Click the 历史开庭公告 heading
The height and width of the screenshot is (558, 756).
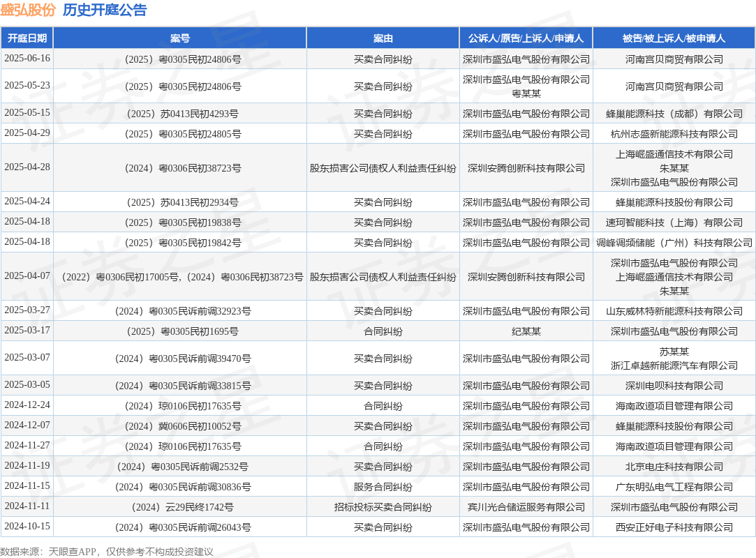click(105, 10)
